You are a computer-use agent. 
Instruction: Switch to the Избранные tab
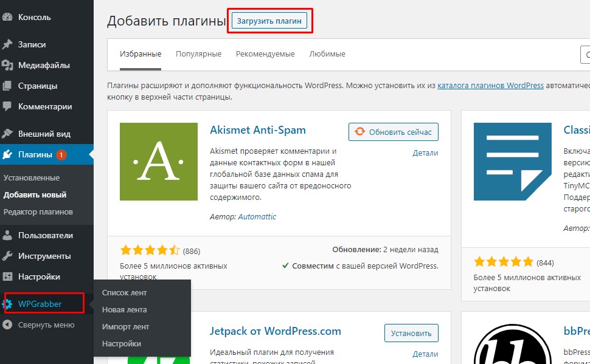(x=141, y=53)
